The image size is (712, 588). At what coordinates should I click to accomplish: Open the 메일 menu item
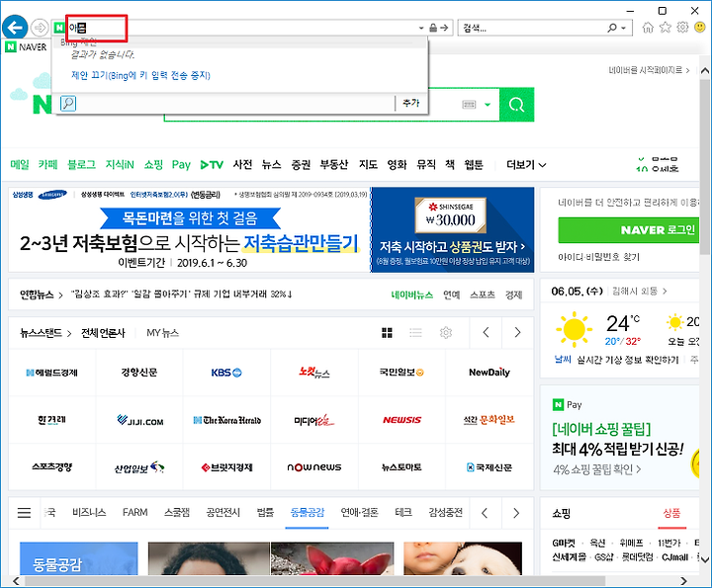20,164
